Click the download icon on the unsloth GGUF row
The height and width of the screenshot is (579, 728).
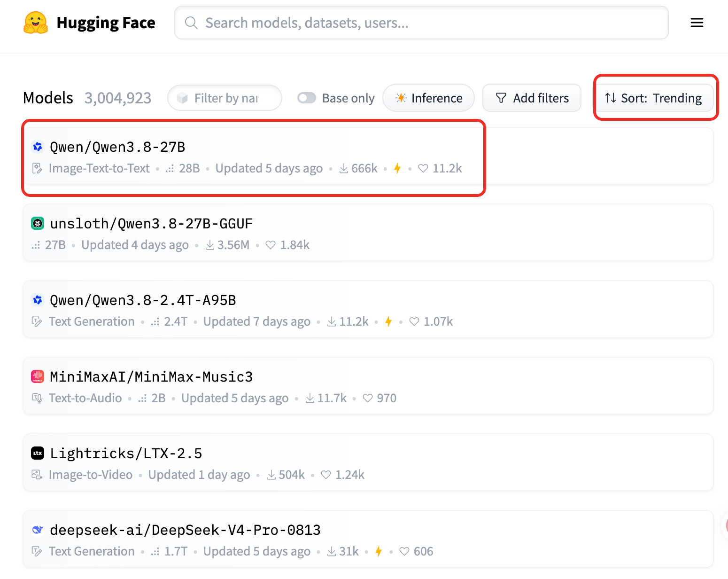[210, 245]
